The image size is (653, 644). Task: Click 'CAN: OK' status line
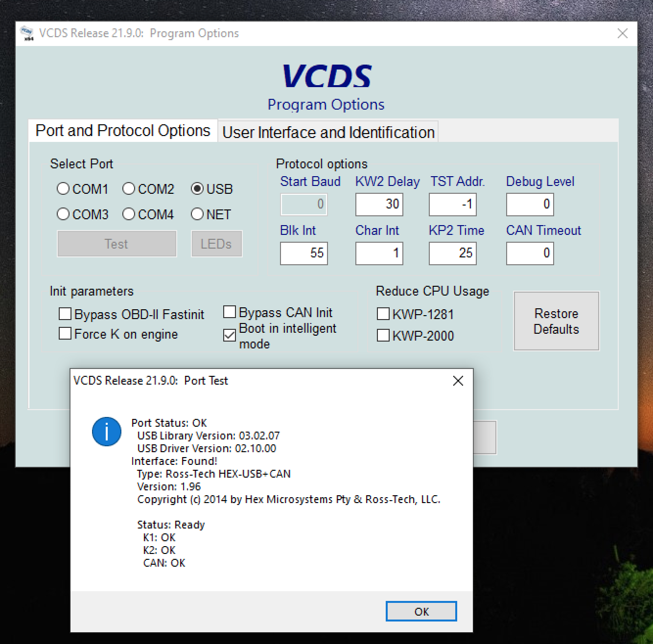(164, 563)
